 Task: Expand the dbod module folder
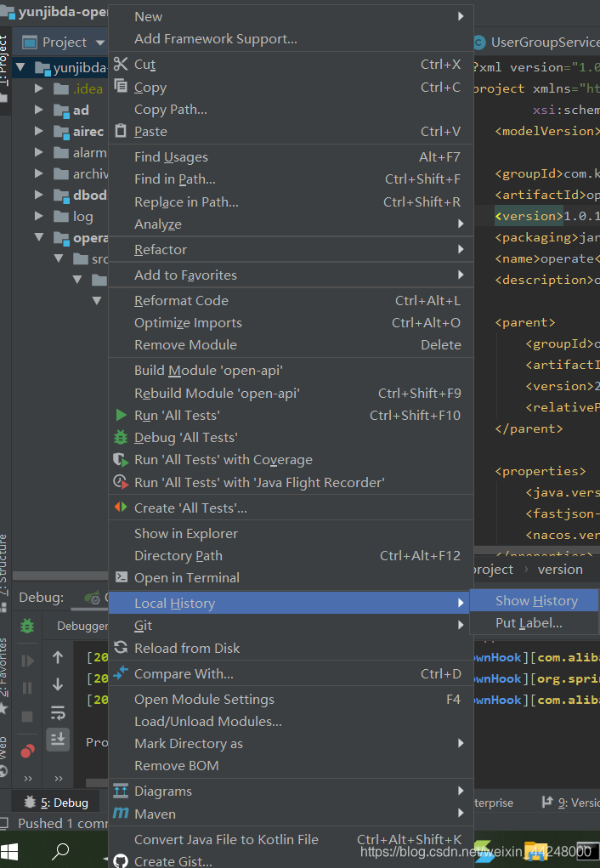(x=39, y=195)
